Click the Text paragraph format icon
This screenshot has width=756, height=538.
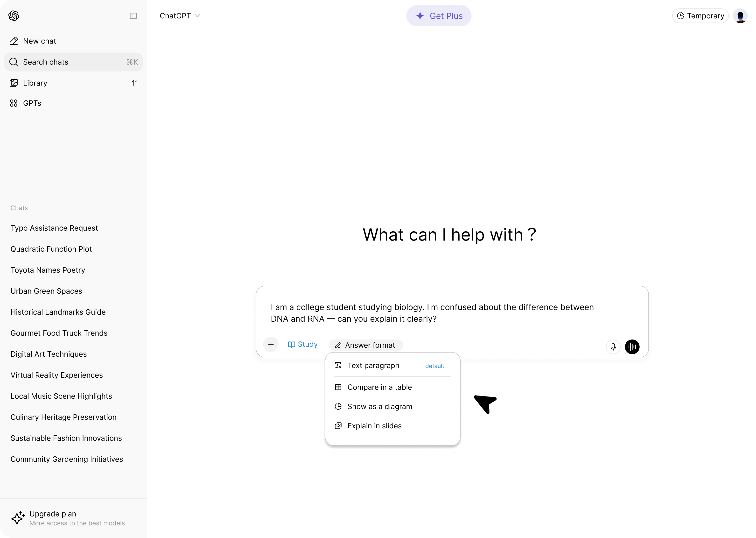[338, 365]
